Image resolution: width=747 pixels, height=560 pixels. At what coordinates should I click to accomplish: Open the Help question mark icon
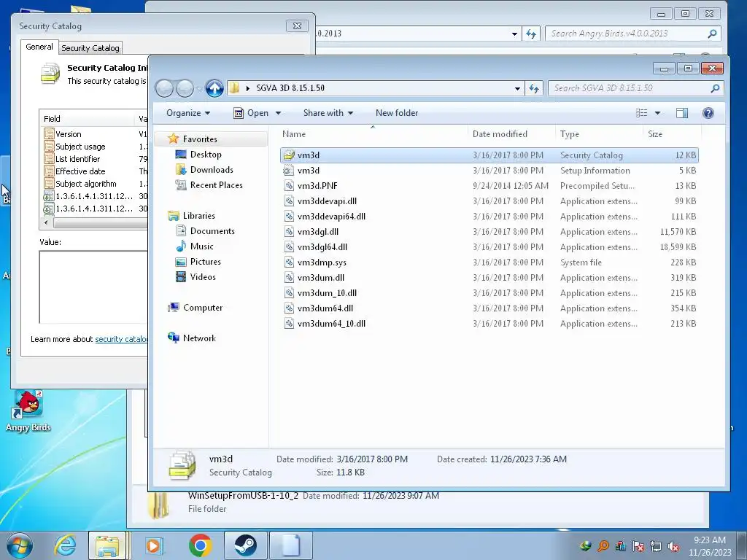[x=708, y=113]
